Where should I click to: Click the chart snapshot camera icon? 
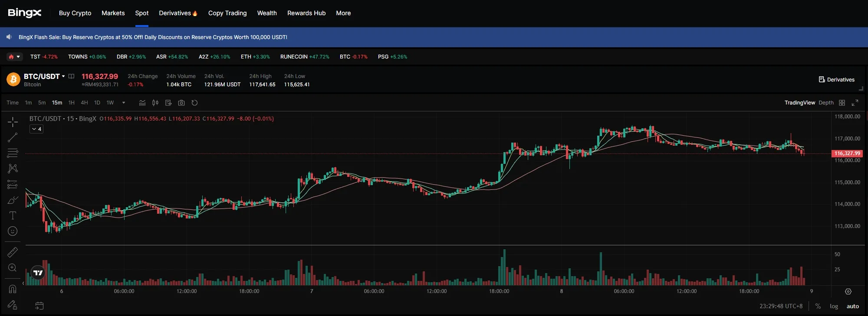(181, 103)
